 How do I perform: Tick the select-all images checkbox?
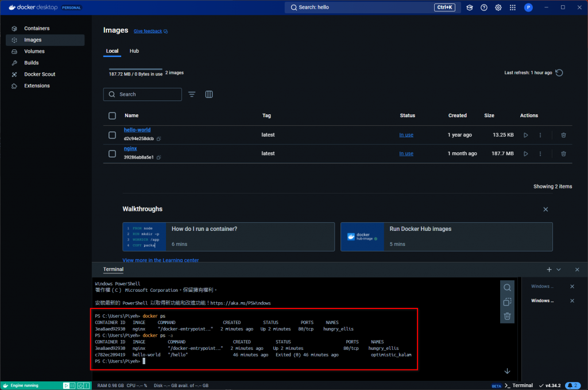pyautogui.click(x=112, y=115)
